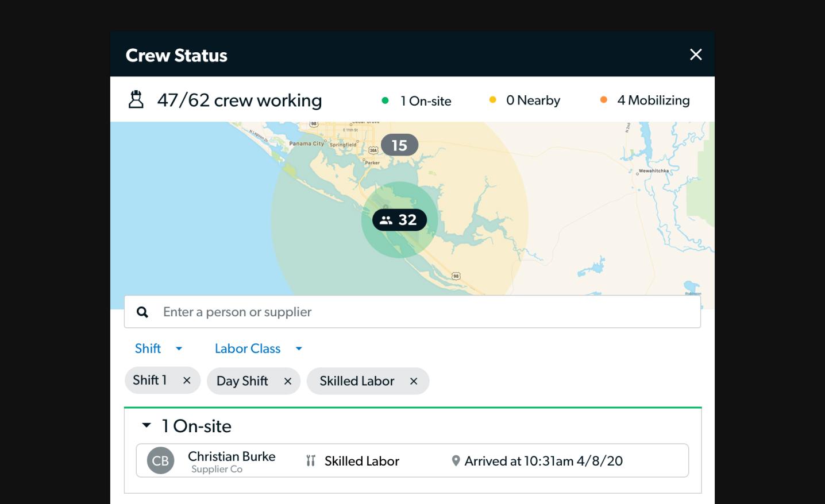Close the Crew Status dialog
The width and height of the screenshot is (825, 504).
(696, 55)
